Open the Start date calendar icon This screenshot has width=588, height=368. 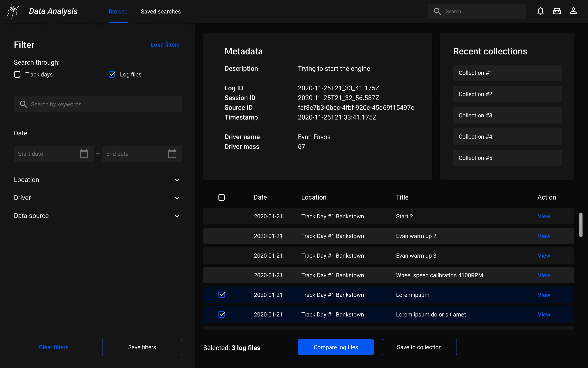(x=84, y=154)
